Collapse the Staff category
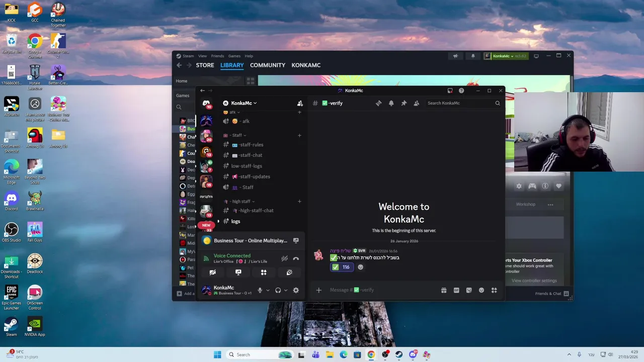This screenshot has width=644, height=362. (235, 135)
